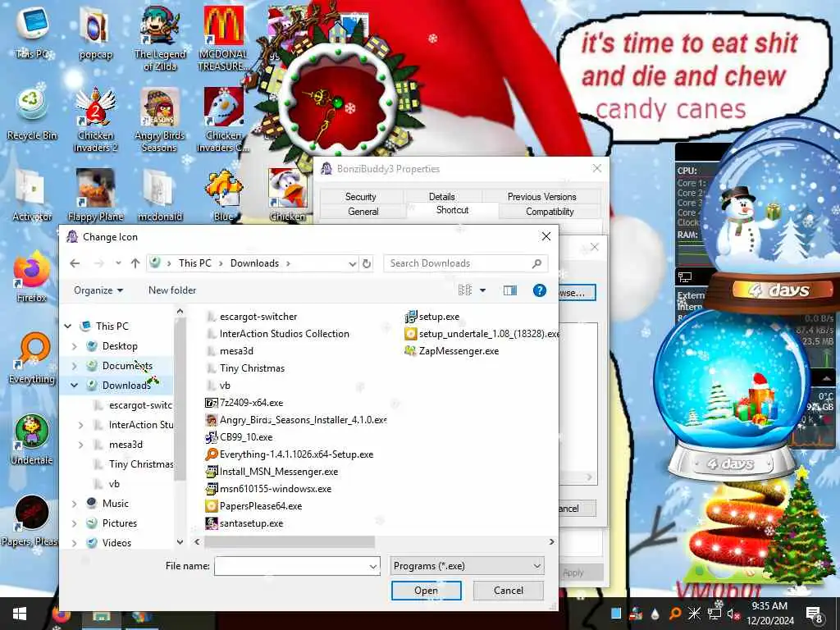840x630 pixels.
Task: Collapse the This PC tree node
Action: coord(68,326)
